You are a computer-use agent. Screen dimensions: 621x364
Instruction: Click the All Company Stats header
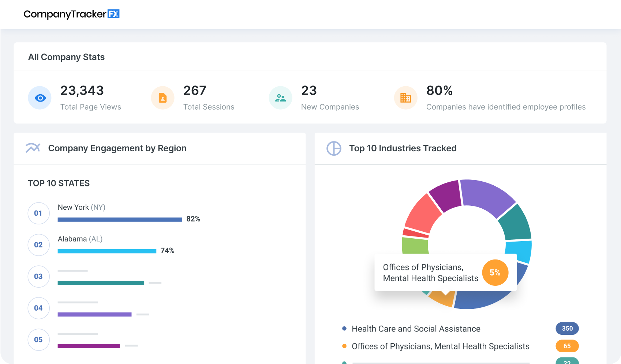(67, 57)
